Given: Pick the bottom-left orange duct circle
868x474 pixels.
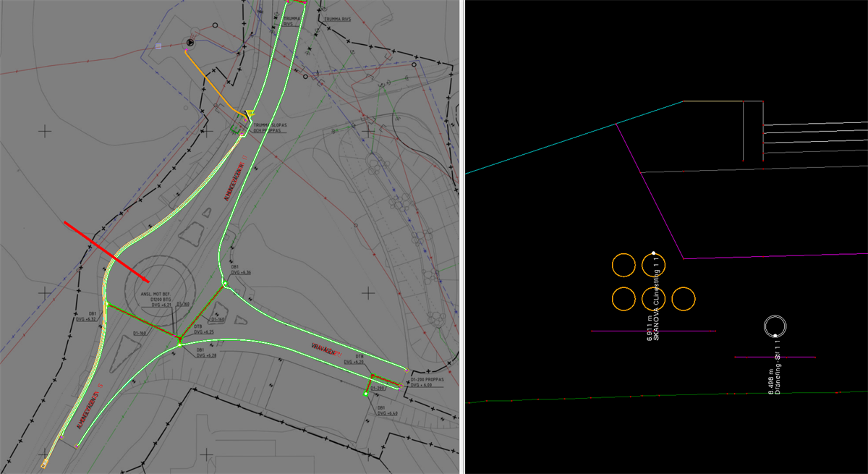Looking at the screenshot, I should tap(624, 298).
